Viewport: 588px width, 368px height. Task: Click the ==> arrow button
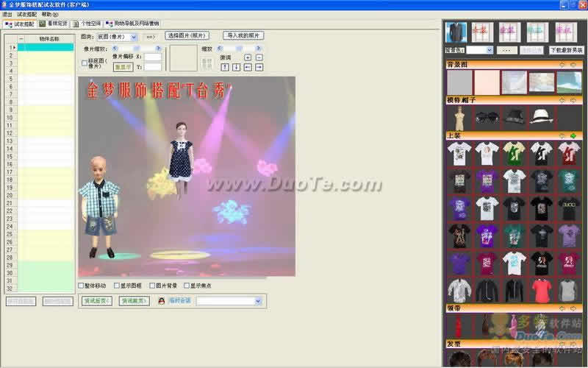pyautogui.click(x=151, y=38)
